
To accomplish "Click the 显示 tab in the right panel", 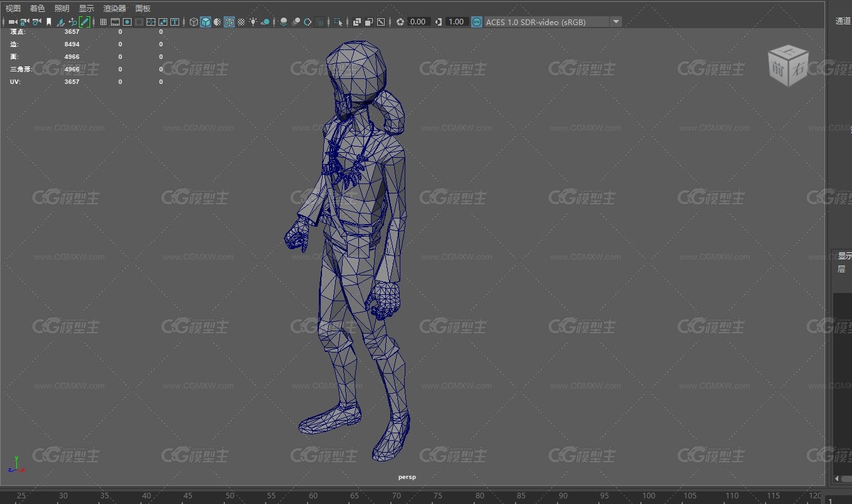I will point(844,256).
